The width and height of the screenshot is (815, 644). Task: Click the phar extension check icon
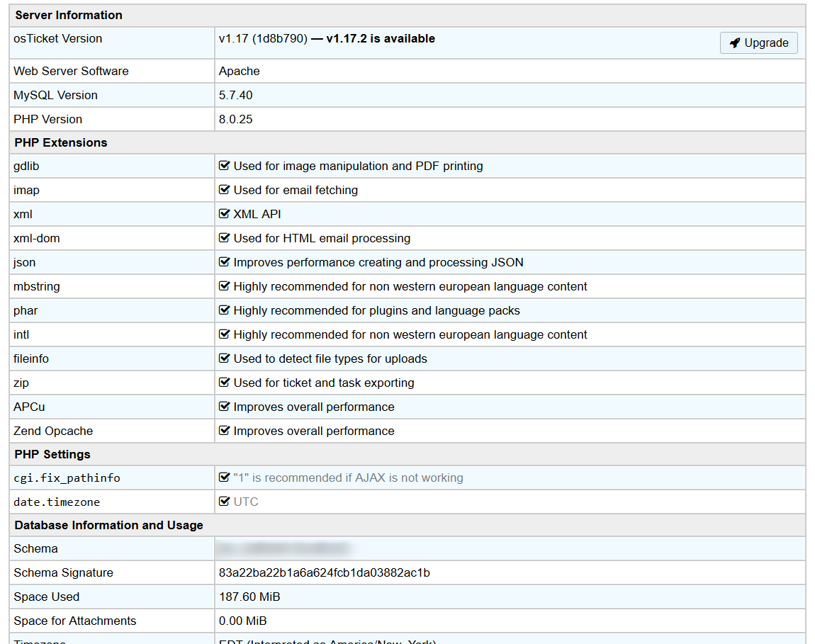tap(225, 310)
